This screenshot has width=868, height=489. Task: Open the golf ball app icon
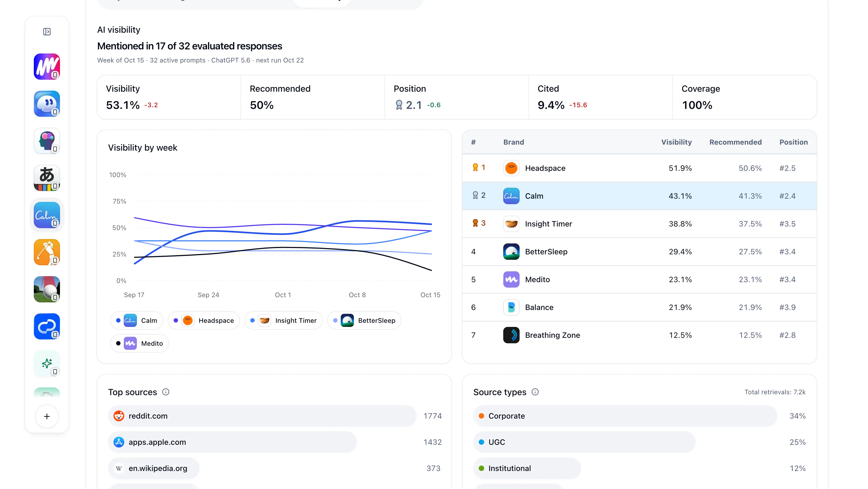click(x=47, y=289)
